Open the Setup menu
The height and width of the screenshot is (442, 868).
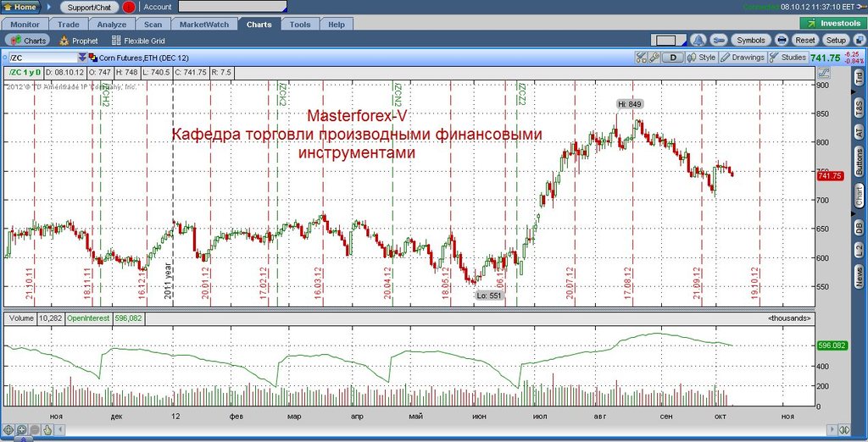click(836, 41)
